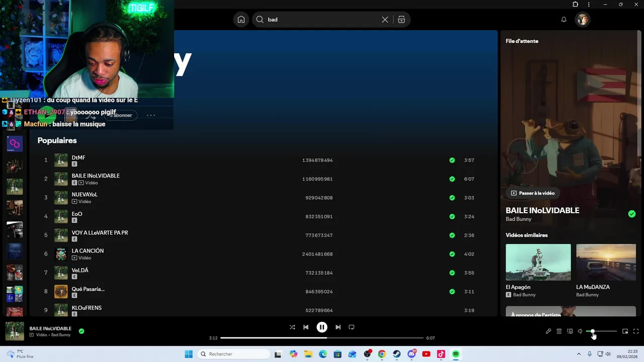The width and height of the screenshot is (644, 362).
Task: Select the "Qué Pasaría..." track row
Action: pyautogui.click(x=259, y=292)
